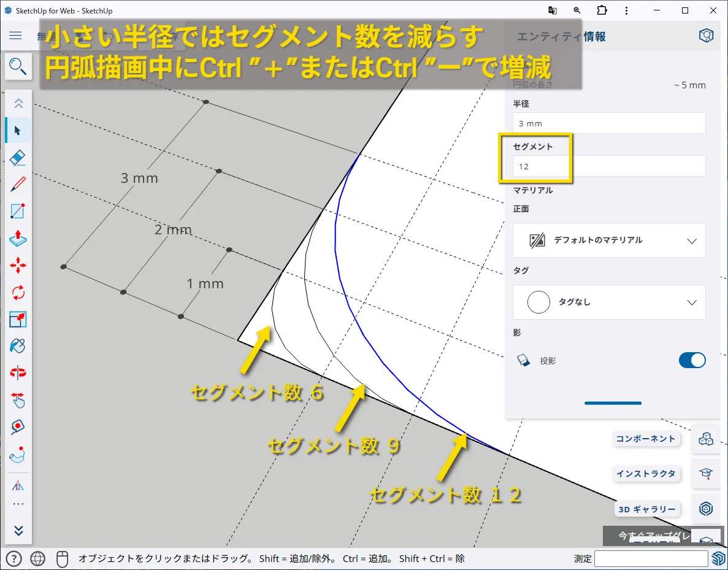
Task: Click the インストラクタ label button
Action: pyautogui.click(x=646, y=474)
